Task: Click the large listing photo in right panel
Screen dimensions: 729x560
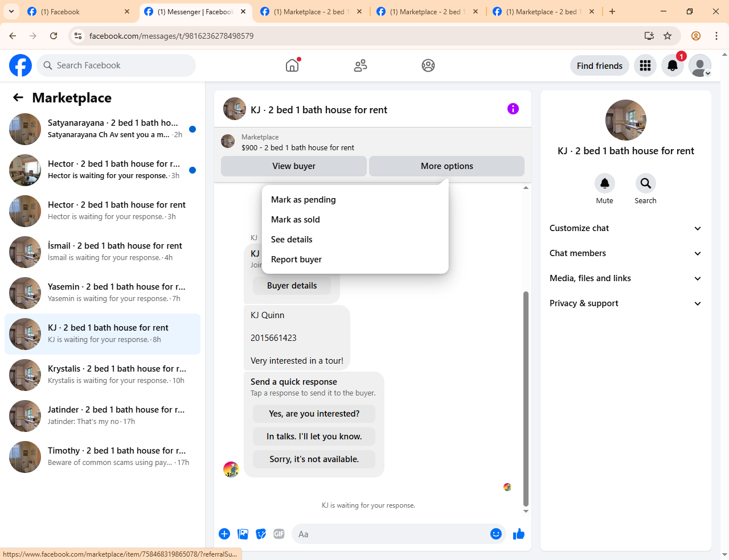Action: click(626, 120)
